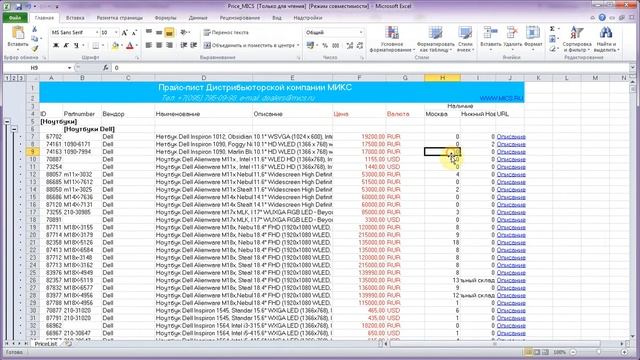This screenshot has height=360, width=640.
Task: Click the increase font size icon
Action: pos(124,33)
